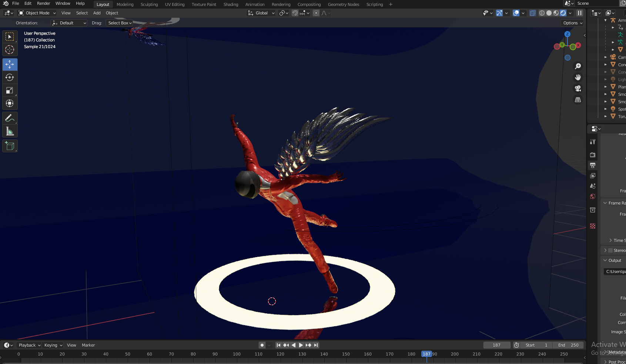Click the current frame field showing 187
The width and height of the screenshot is (626, 364).
pyautogui.click(x=496, y=345)
